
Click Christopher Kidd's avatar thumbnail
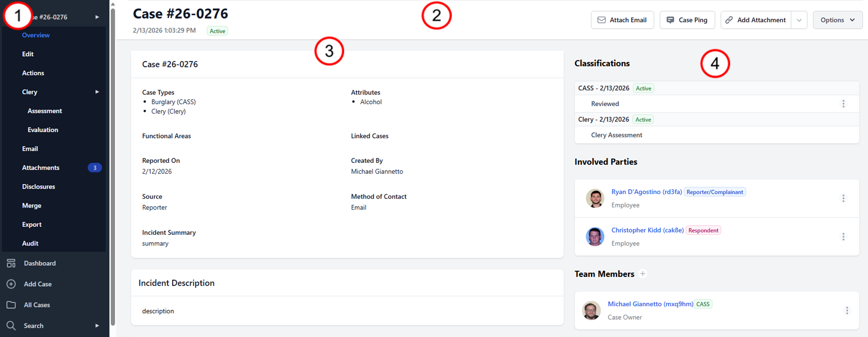coord(595,236)
